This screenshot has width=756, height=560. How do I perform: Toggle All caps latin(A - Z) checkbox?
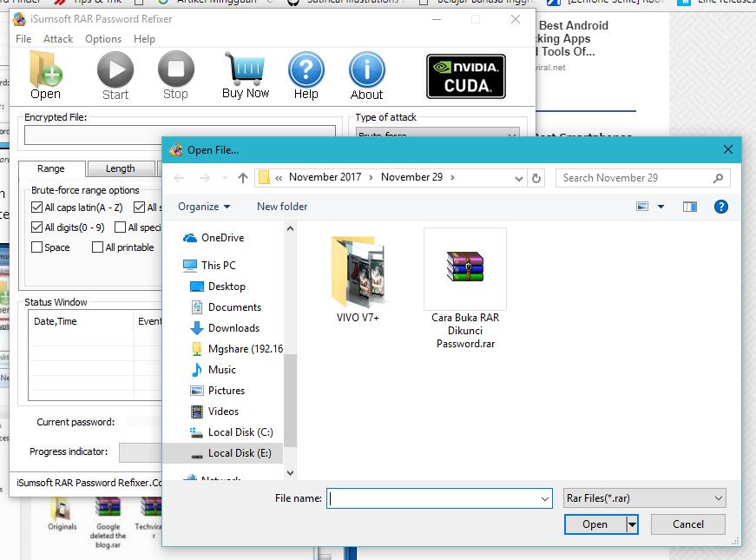tap(36, 208)
